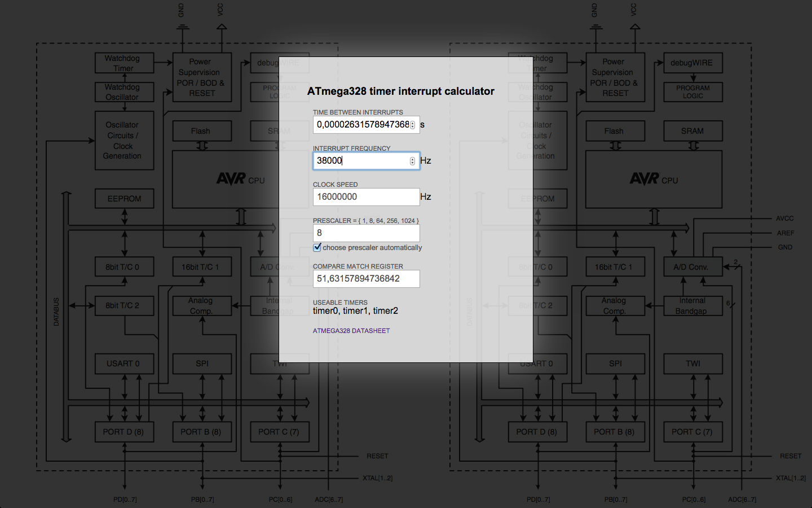Click the Clock Speed field showing 16000000

(366, 197)
